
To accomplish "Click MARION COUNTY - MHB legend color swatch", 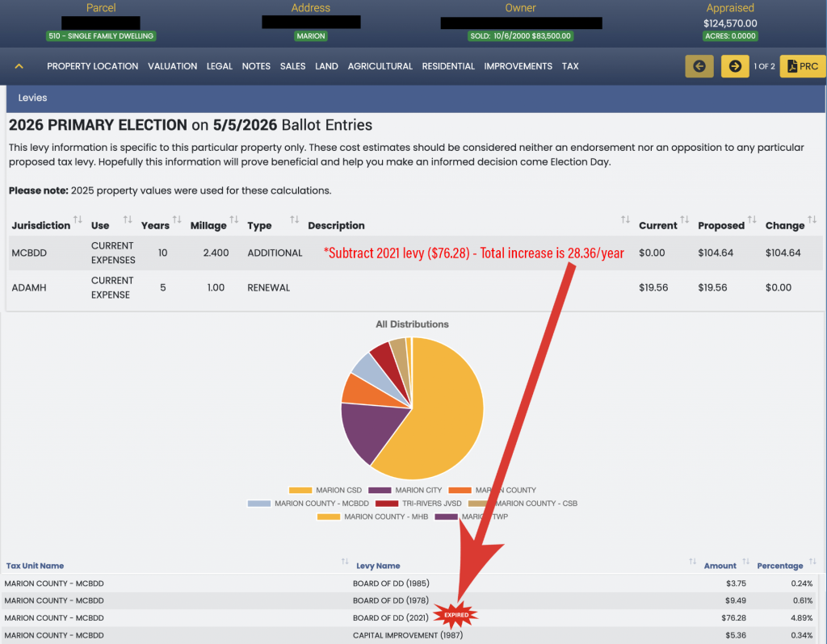I will pos(328,516).
